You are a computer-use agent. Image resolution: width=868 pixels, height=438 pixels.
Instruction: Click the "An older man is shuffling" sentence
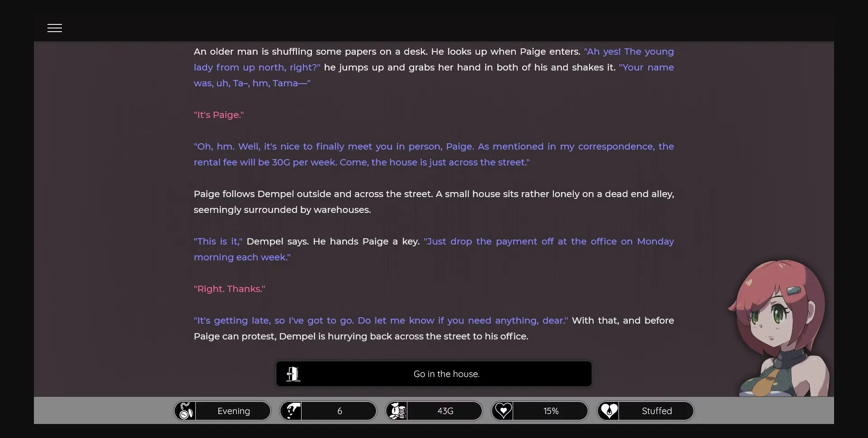point(387,52)
